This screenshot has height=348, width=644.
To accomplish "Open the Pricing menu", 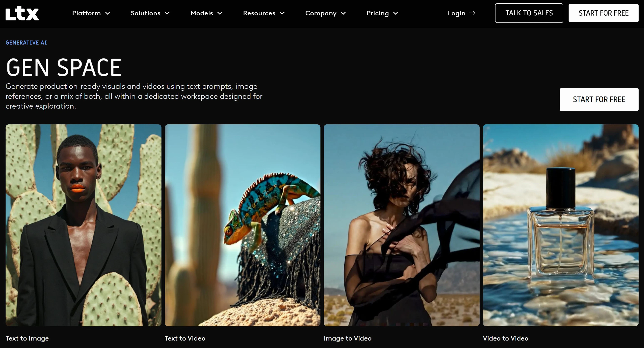I will 378,13.
